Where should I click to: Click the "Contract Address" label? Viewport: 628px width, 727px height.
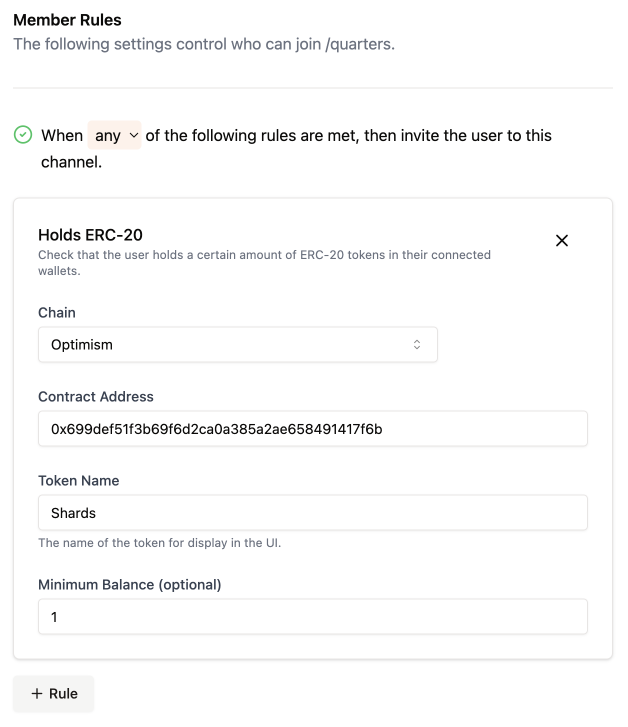click(x=95, y=397)
